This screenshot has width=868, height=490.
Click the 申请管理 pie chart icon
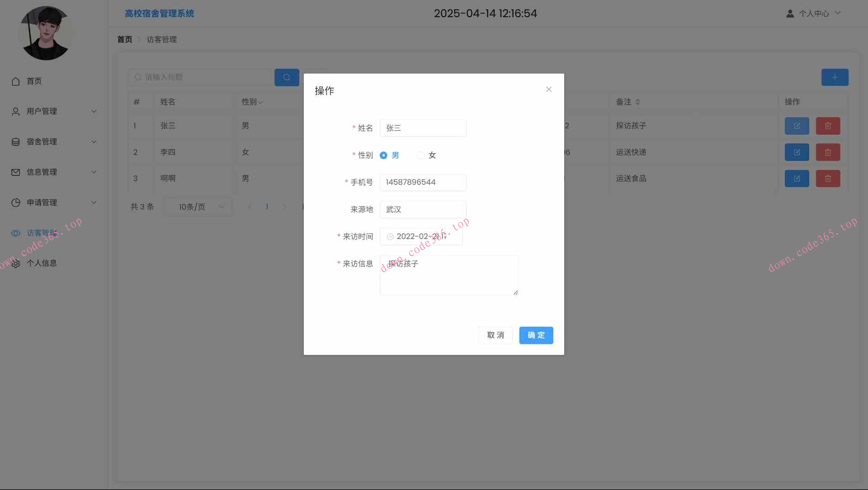click(x=15, y=203)
